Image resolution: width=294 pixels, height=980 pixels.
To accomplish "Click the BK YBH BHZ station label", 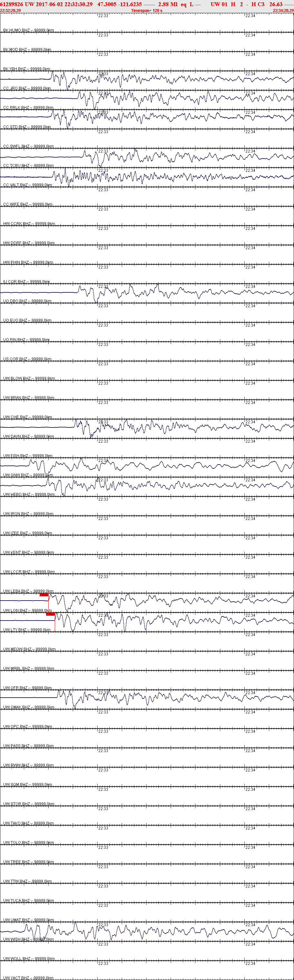I will click(27, 69).
